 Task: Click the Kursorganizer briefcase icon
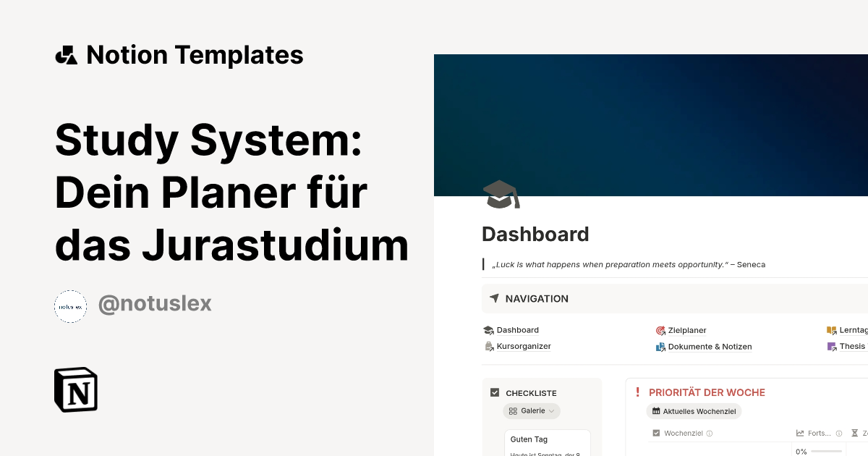488,346
